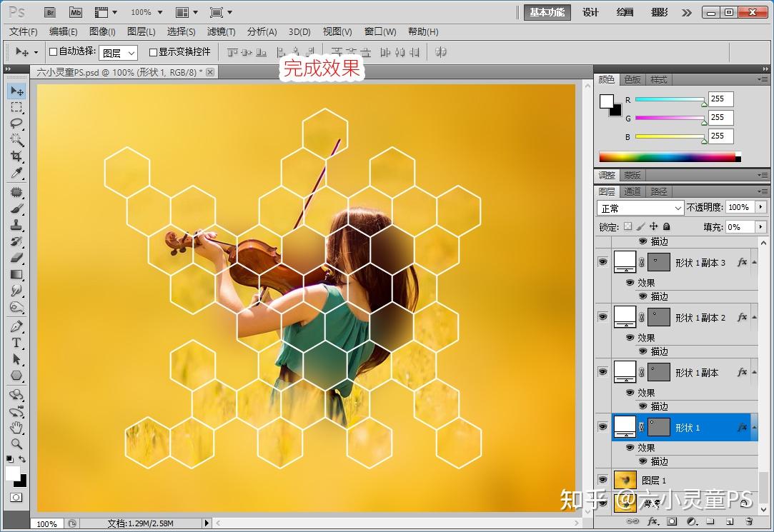Show more workspaces with double arrow
Image resolution: width=774 pixels, height=532 pixels.
pos(687,13)
